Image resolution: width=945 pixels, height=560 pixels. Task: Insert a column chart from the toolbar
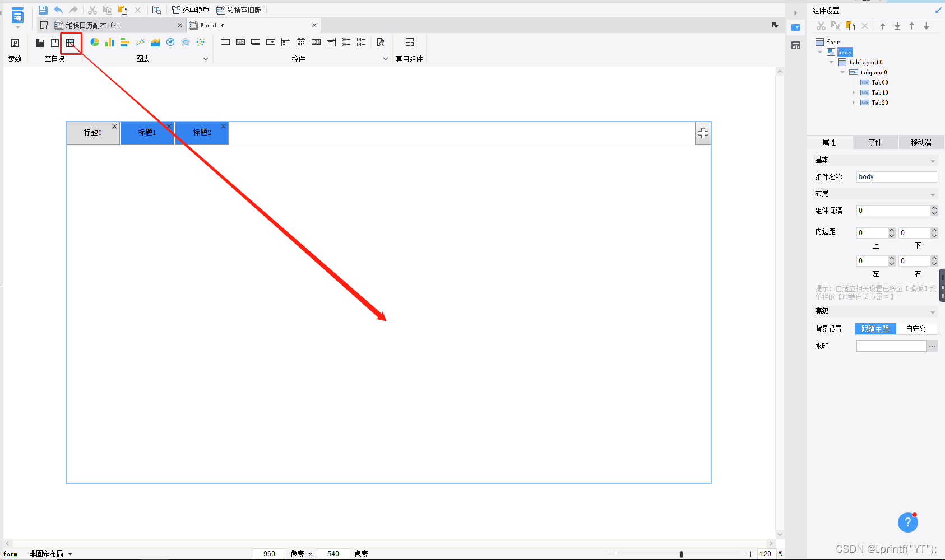point(110,42)
